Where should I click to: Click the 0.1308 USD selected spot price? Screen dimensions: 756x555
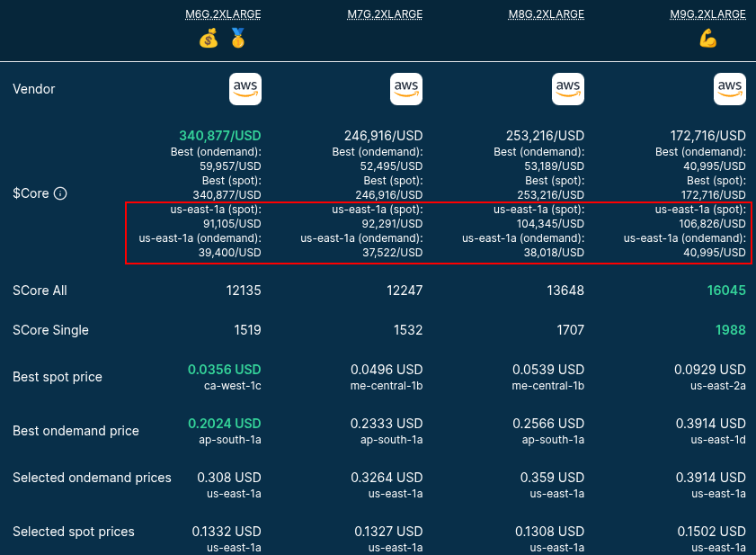549,532
